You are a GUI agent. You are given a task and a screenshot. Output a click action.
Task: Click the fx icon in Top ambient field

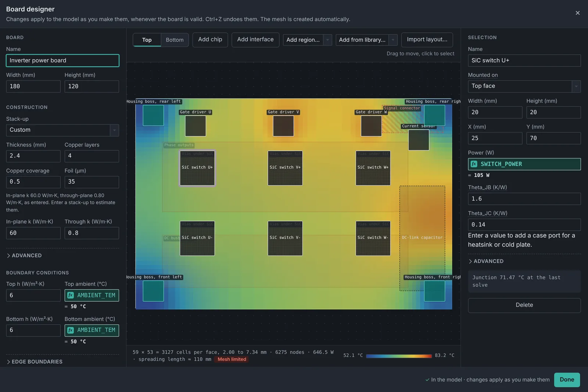click(71, 295)
